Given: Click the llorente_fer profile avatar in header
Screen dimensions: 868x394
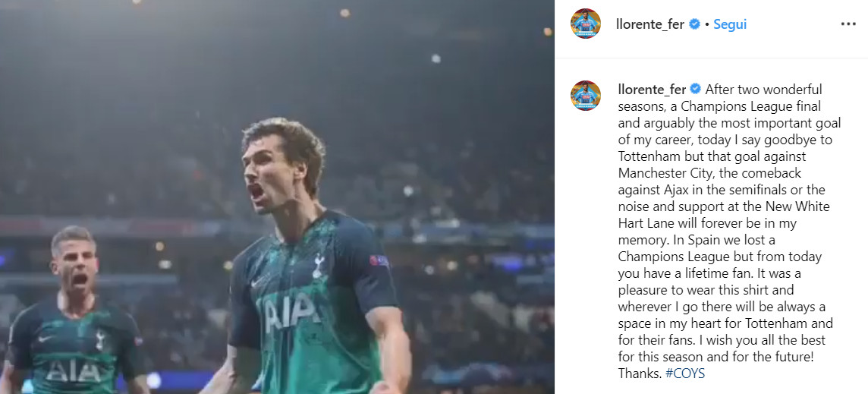Looking at the screenshot, I should 586,24.
